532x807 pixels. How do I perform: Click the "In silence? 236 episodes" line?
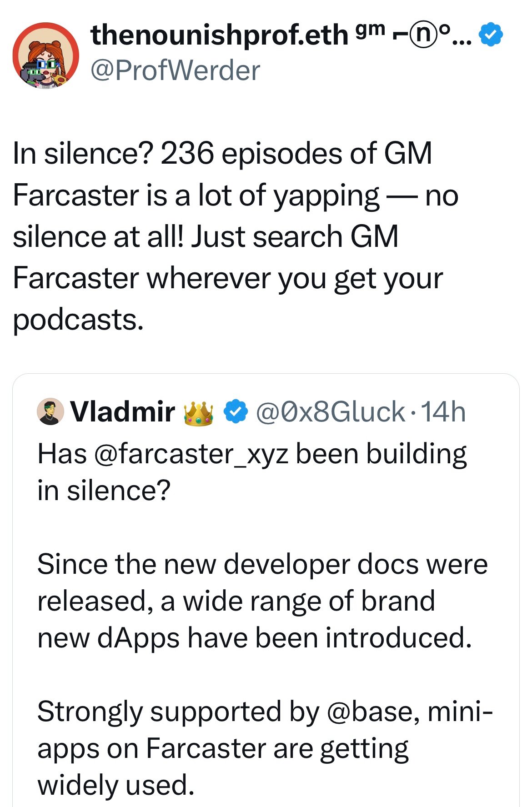(x=222, y=154)
